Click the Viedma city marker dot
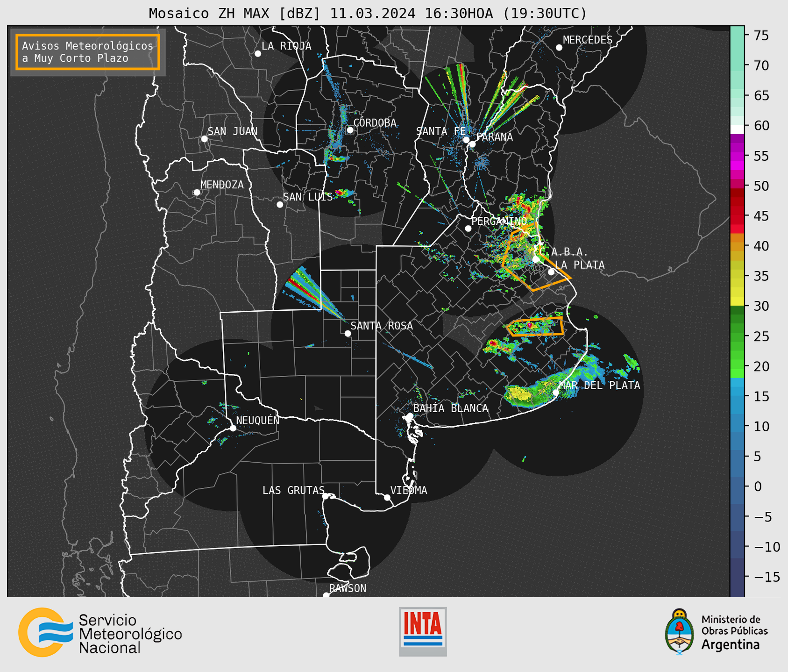The image size is (788, 672). 387,498
